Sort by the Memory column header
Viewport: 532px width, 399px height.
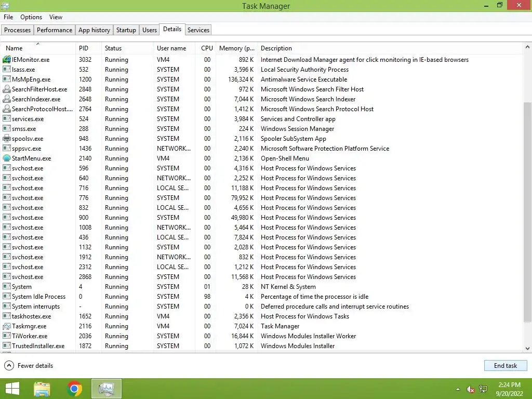pyautogui.click(x=236, y=48)
